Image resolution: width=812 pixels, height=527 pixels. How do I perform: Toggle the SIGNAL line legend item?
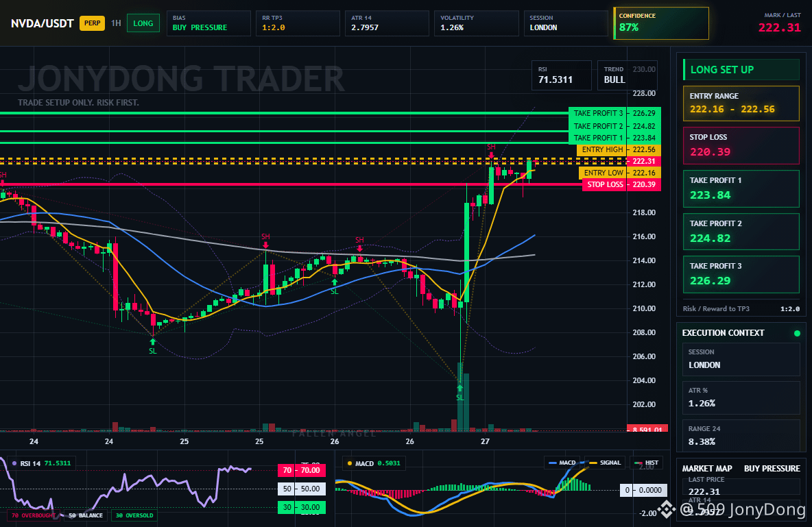pyautogui.click(x=604, y=463)
